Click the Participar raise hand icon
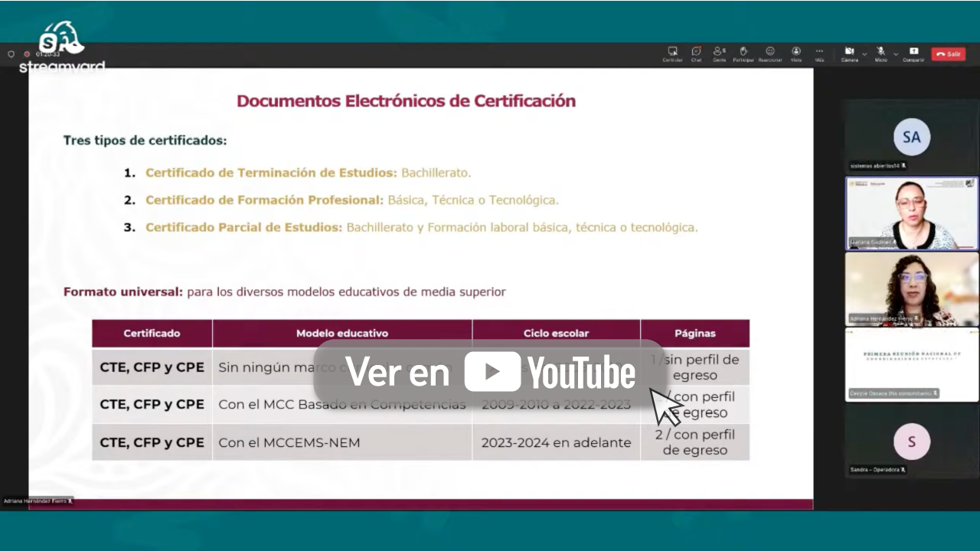980x551 pixels. point(743,54)
